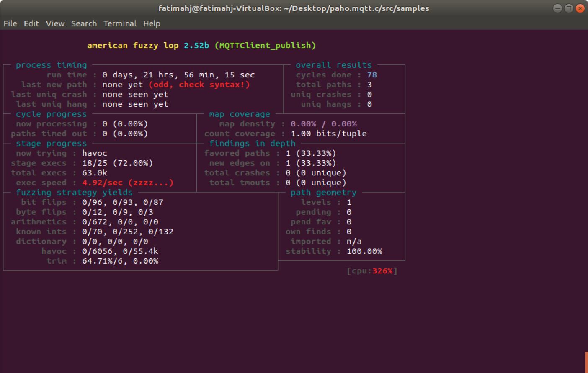This screenshot has height=373, width=588.
Task: Click the 'total tmouts' label
Action: click(x=240, y=183)
